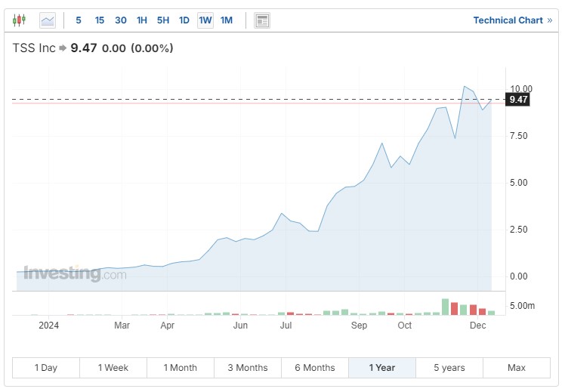The width and height of the screenshot is (565, 392).
Task: Choose the 30 minute interval
Action: point(121,20)
